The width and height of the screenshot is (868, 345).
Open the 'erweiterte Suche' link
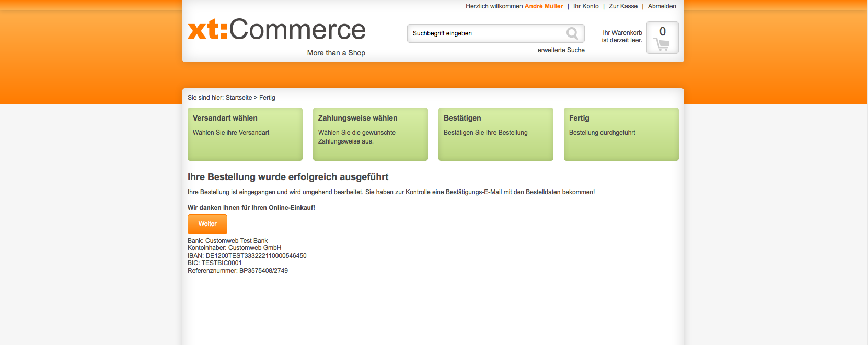pos(561,50)
